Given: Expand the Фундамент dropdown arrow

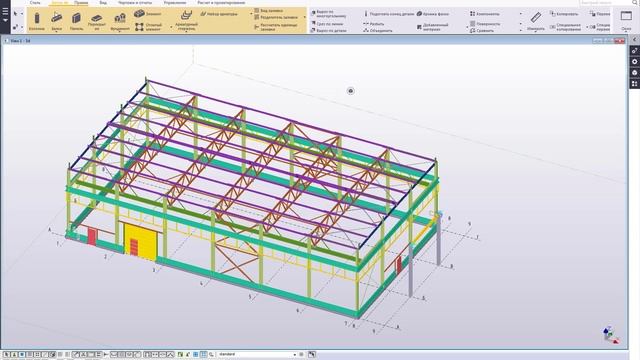Looking at the screenshot, I should pyautogui.click(x=120, y=32).
